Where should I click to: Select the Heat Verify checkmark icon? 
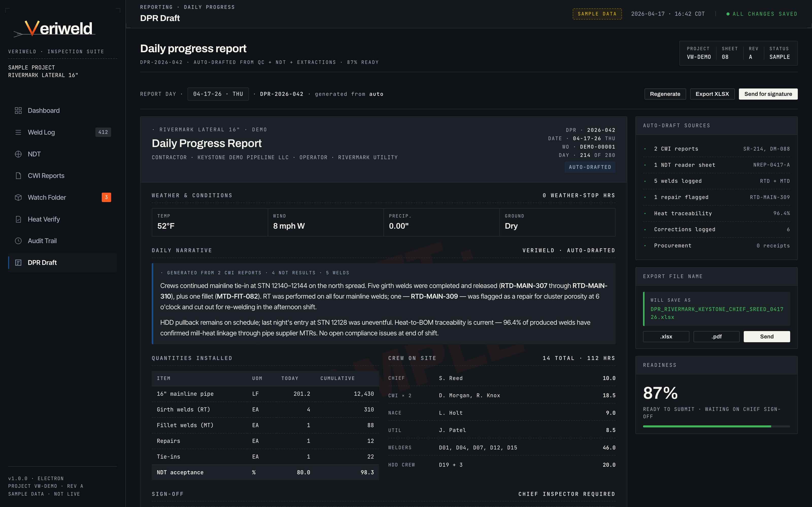coord(18,219)
